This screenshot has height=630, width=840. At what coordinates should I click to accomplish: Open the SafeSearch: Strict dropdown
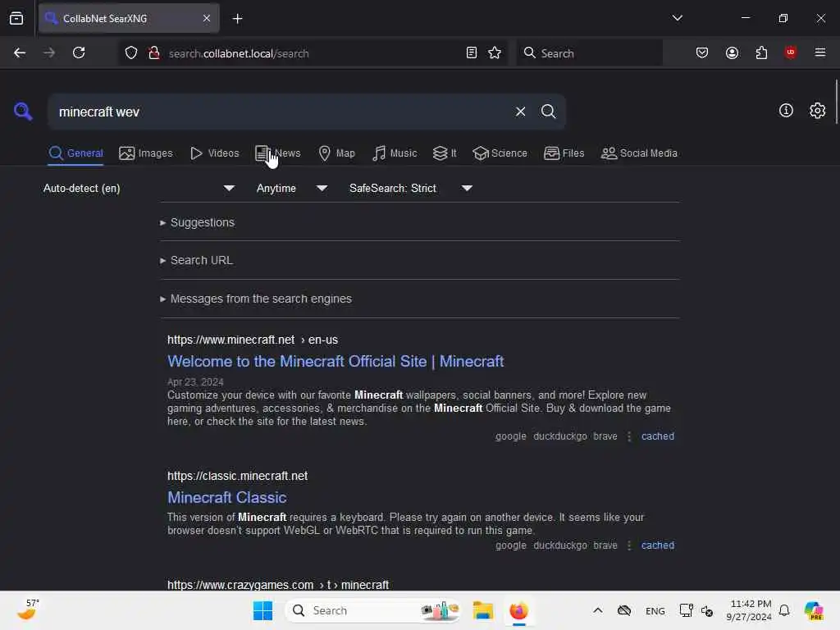(x=411, y=188)
